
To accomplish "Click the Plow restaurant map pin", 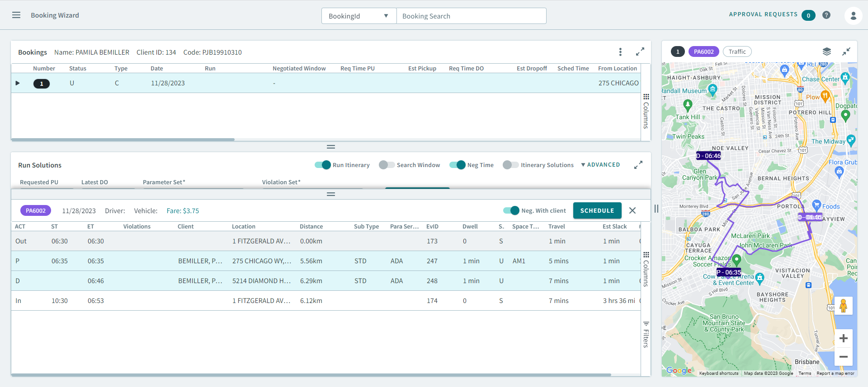I will [x=825, y=96].
